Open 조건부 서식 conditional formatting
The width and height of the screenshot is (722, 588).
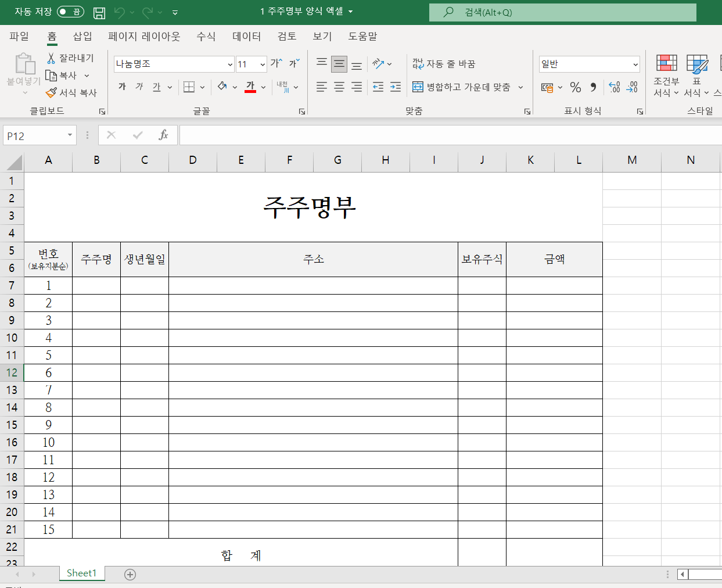666,75
